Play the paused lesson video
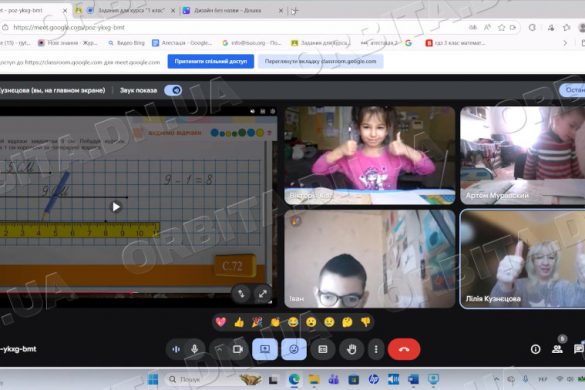585x390 pixels. pyautogui.click(x=116, y=207)
